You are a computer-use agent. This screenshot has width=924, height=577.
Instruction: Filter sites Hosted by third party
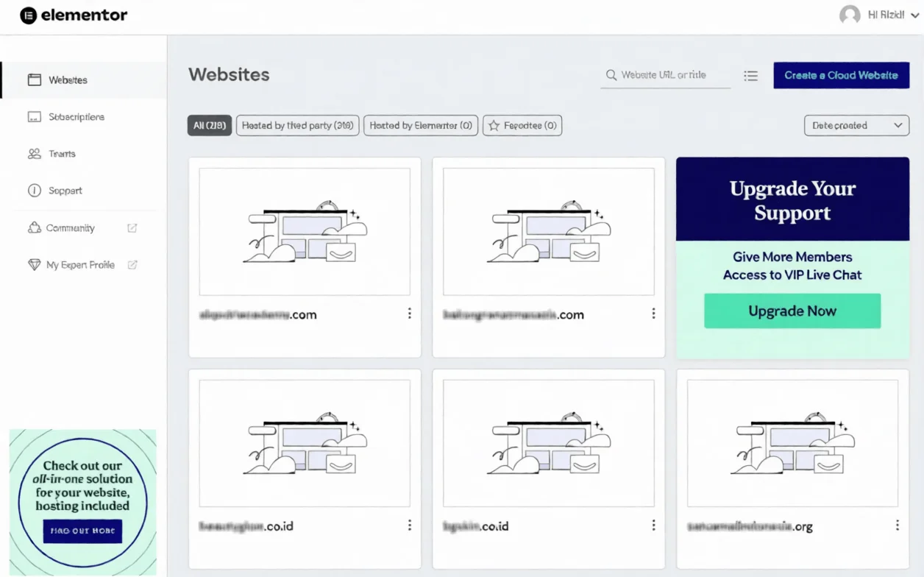click(x=297, y=126)
